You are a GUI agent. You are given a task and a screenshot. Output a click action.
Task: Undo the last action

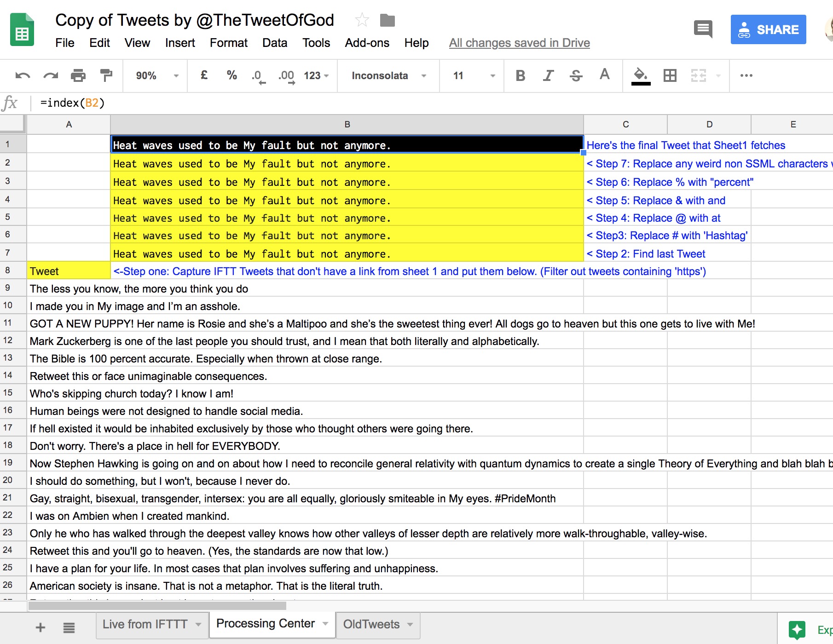tap(23, 75)
